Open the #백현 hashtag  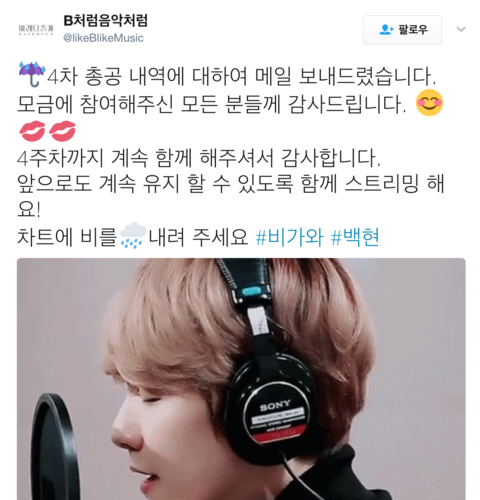(x=355, y=237)
